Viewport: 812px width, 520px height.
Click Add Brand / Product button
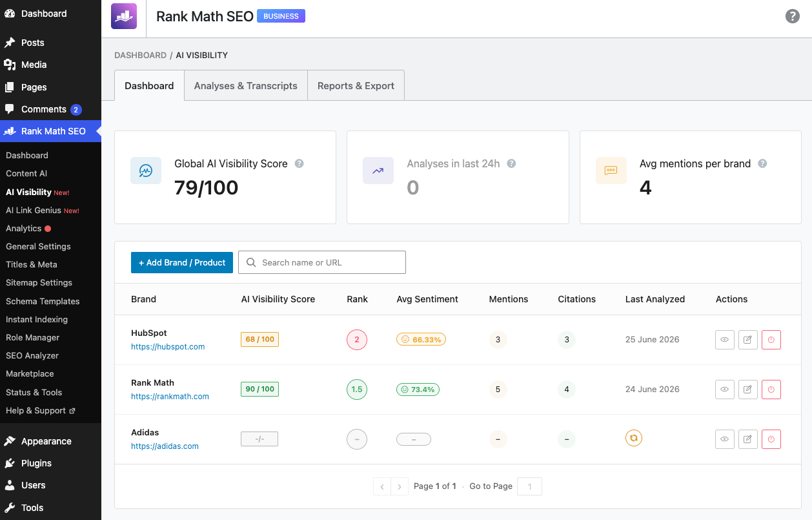pyautogui.click(x=182, y=262)
